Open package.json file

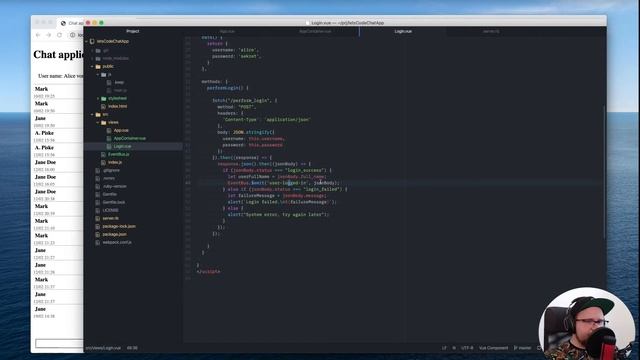114,234
